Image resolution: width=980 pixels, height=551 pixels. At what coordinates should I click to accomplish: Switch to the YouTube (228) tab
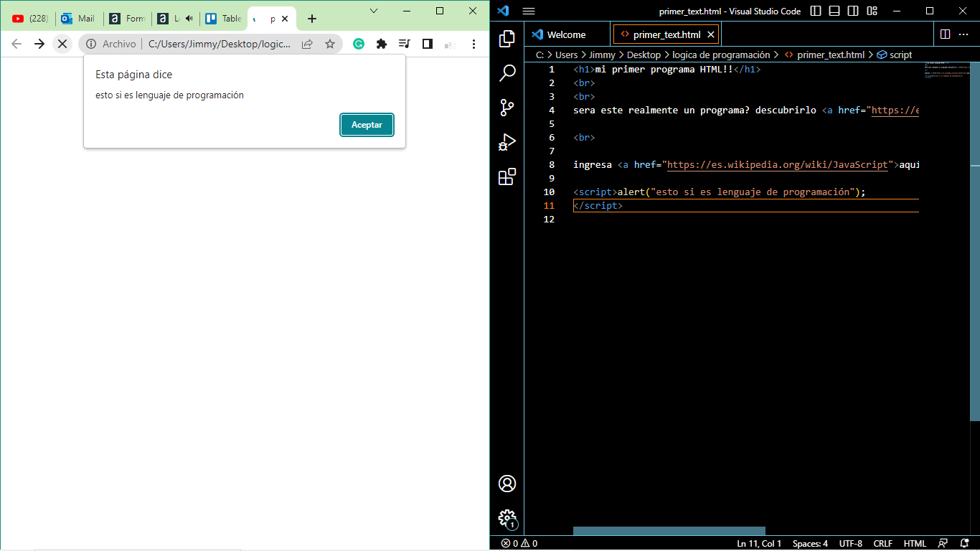[x=29, y=19]
